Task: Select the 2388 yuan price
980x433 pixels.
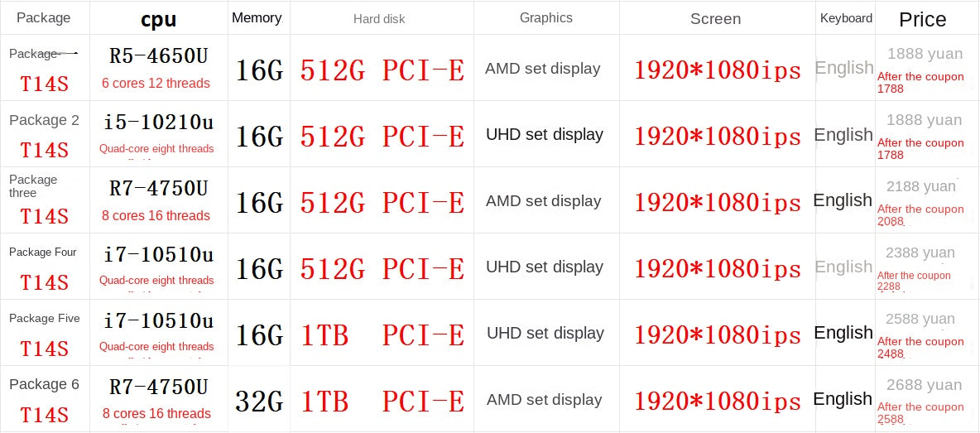Action: (x=920, y=253)
